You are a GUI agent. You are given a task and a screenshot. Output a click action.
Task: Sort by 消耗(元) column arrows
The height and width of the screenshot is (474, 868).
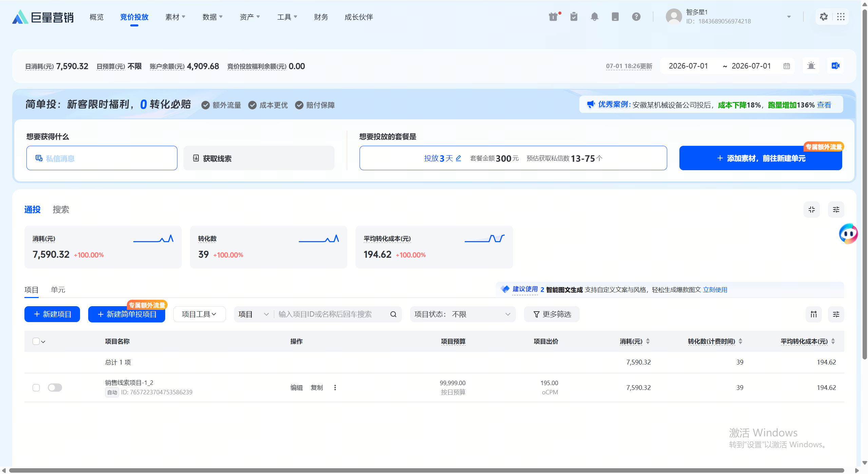[648, 341]
